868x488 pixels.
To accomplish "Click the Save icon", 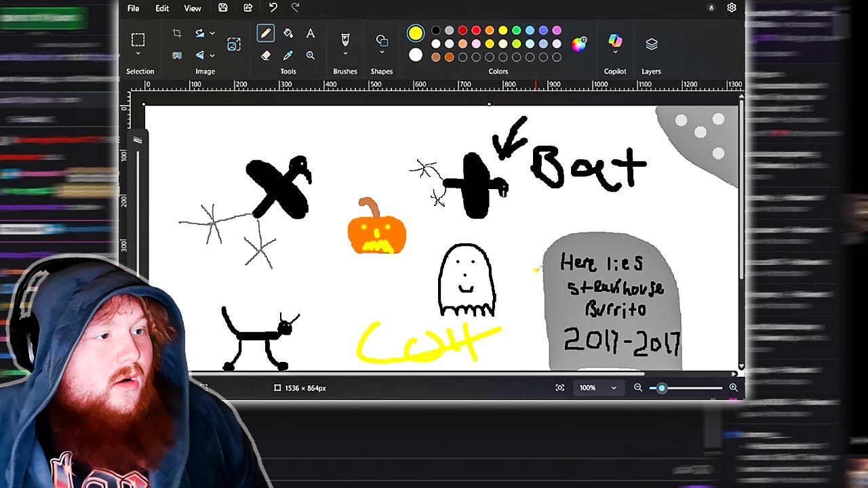I will click(x=222, y=7).
